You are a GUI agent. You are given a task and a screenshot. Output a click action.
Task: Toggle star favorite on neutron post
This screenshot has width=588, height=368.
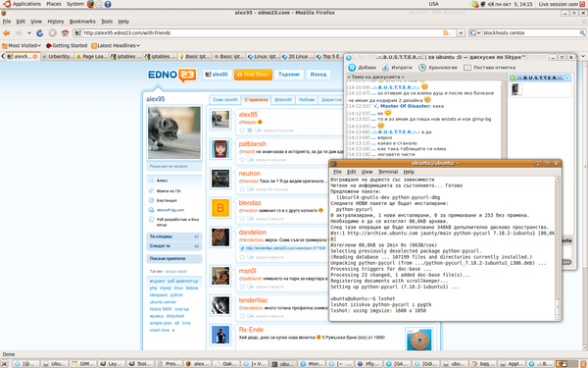[242, 189]
